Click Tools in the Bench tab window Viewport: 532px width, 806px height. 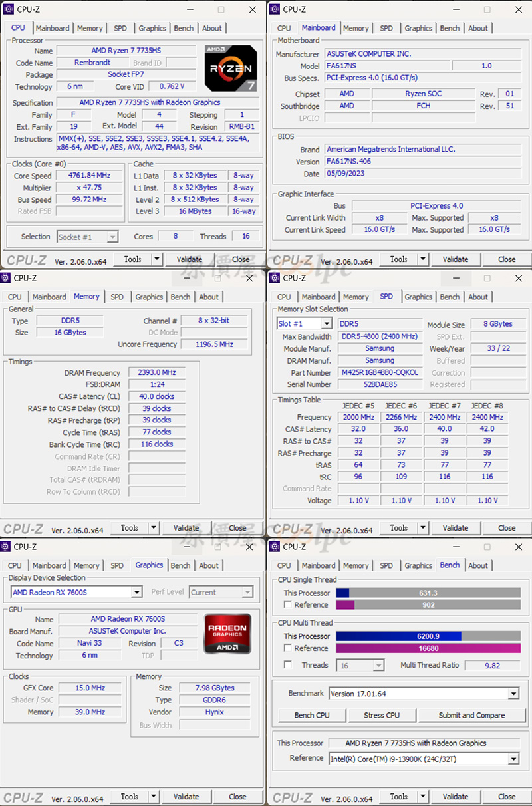(399, 797)
